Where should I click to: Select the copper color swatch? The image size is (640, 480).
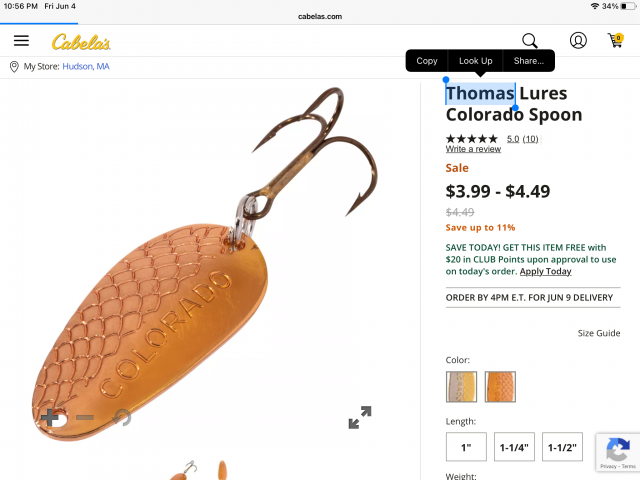[x=500, y=387]
